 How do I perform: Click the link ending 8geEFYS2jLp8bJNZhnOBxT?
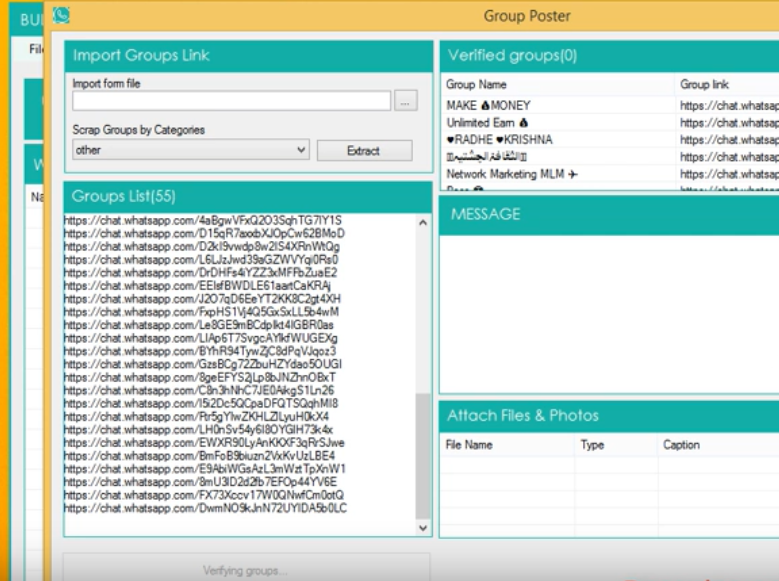click(200, 377)
